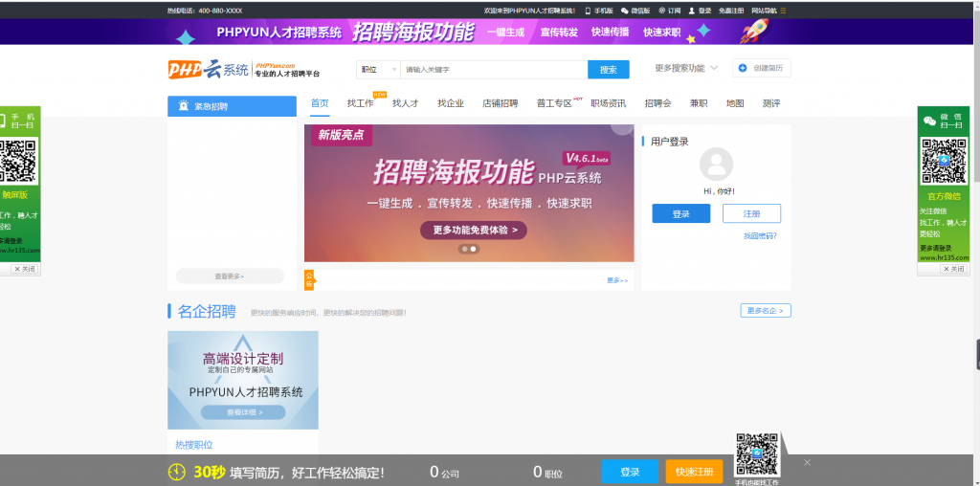Click the 官方微信 QR code on the right
The height and width of the screenshot is (486, 980).
click(x=943, y=161)
